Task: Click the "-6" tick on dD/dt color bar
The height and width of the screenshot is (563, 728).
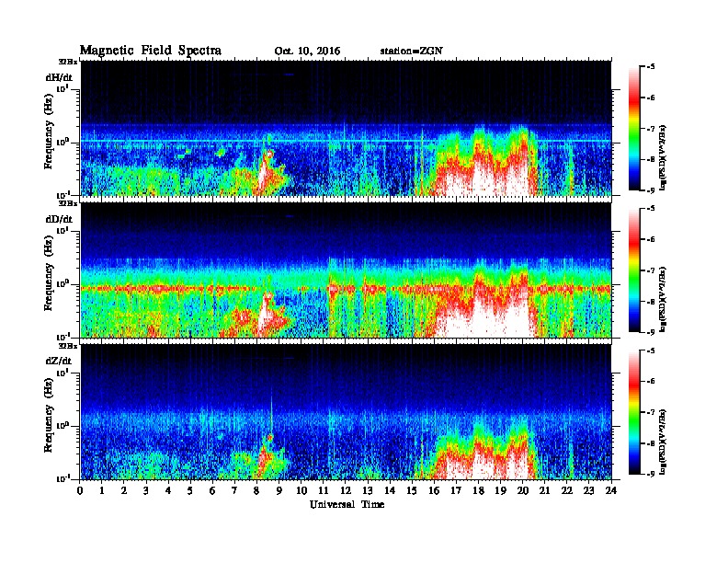Action: point(650,239)
